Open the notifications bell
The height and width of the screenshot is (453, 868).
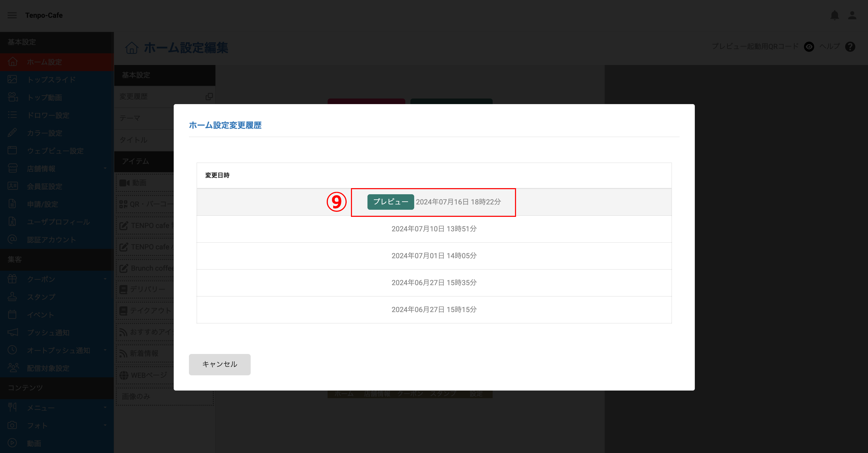(x=835, y=15)
